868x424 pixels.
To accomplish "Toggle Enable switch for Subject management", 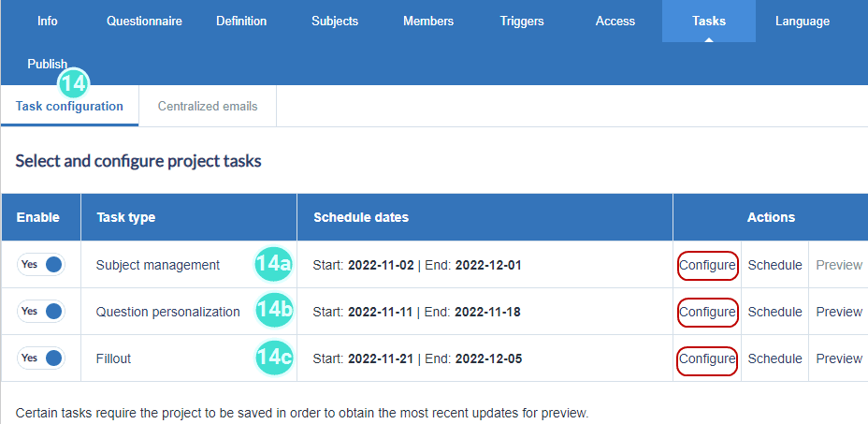I will tap(41, 264).
